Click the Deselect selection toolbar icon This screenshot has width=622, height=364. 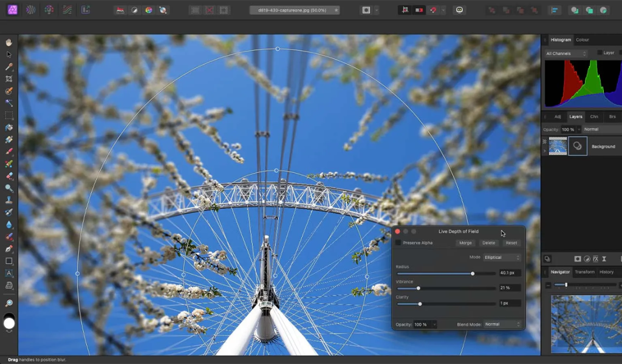pyautogui.click(x=210, y=10)
